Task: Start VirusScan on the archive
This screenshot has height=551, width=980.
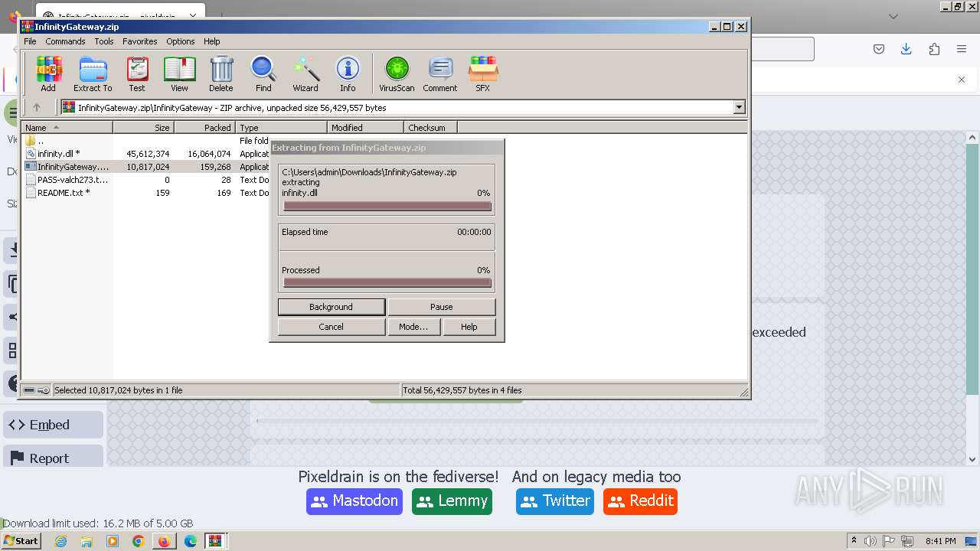Action: tap(397, 74)
